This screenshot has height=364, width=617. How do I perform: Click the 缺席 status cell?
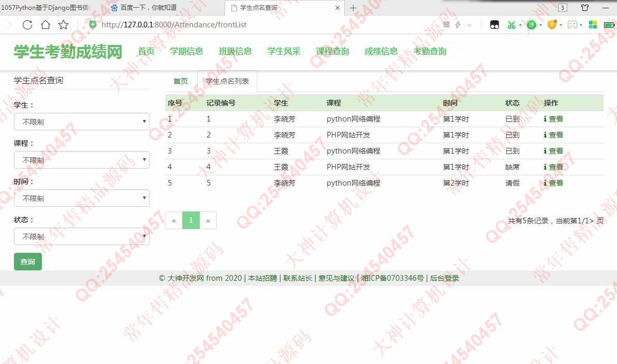tap(512, 167)
